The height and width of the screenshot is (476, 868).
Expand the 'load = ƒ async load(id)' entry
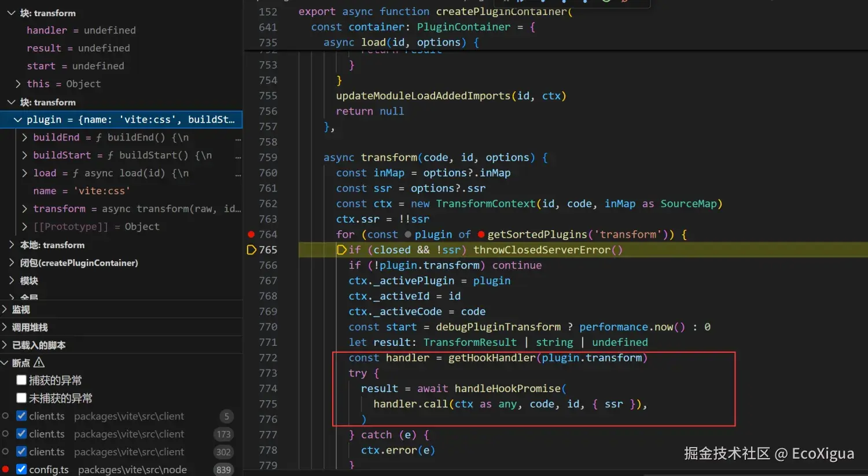(24, 174)
